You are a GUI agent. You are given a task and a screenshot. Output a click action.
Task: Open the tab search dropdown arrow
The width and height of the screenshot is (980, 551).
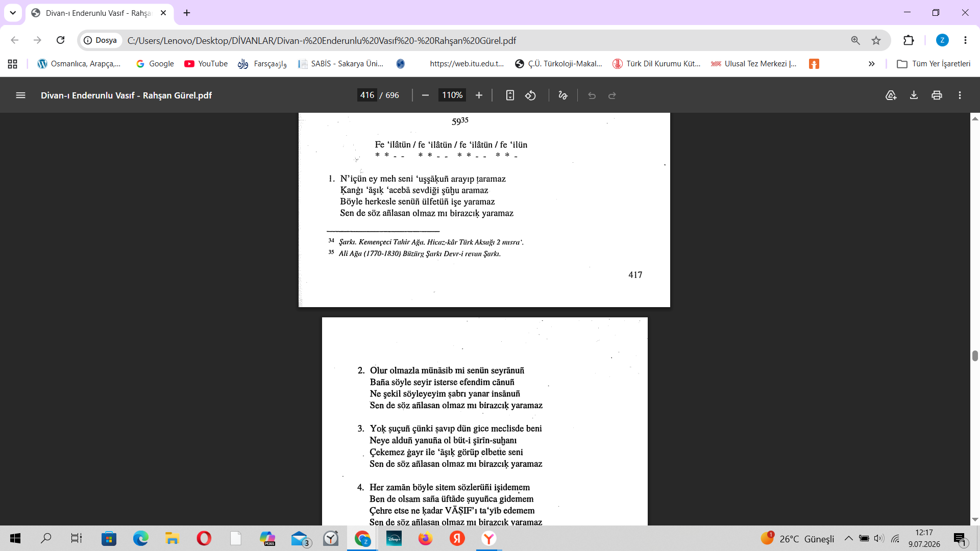click(13, 13)
